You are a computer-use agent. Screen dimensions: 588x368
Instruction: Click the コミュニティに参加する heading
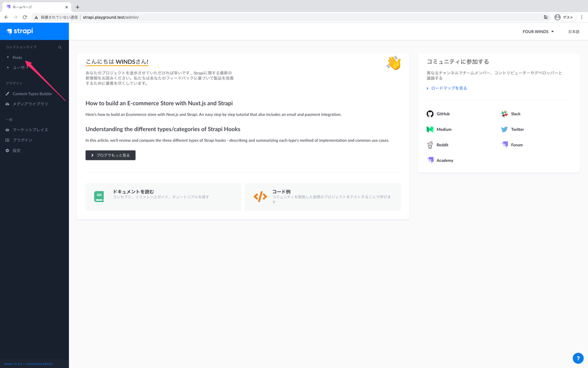(x=458, y=62)
